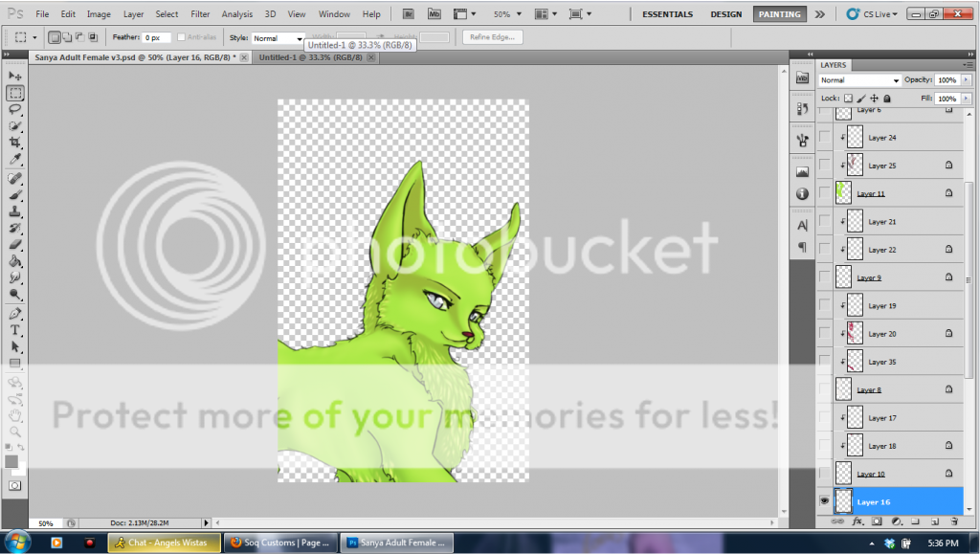The image size is (980, 554).
Task: Click the layer style fx icon
Action: pos(858,521)
